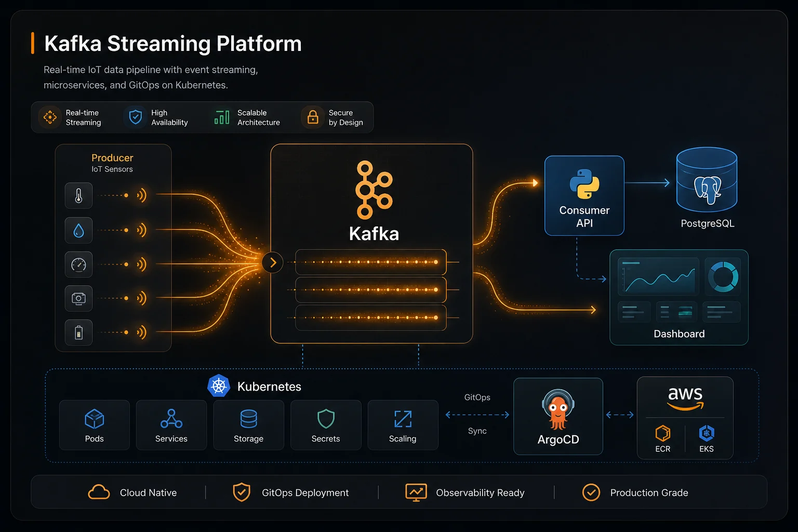Click the thermometer sensor's signal wave icon

tap(142, 195)
